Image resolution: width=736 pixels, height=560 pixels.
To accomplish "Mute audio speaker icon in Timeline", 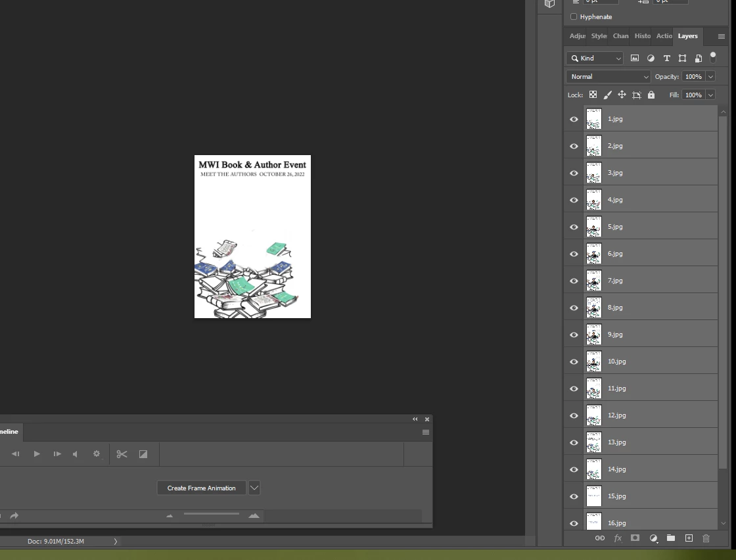I will coord(75,454).
